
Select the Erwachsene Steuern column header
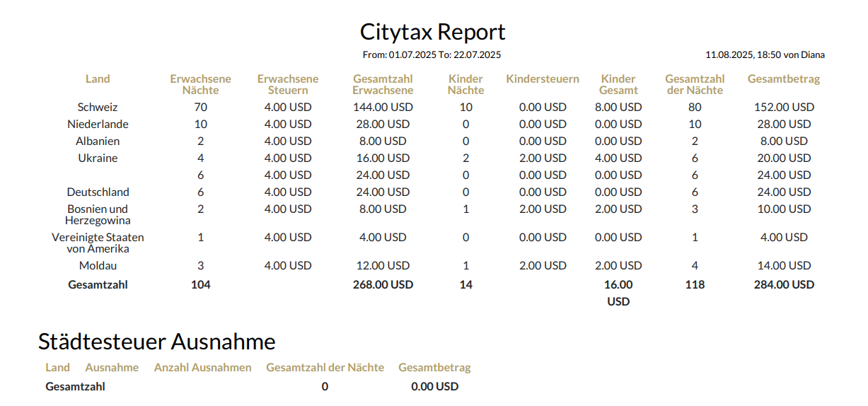[x=288, y=84]
